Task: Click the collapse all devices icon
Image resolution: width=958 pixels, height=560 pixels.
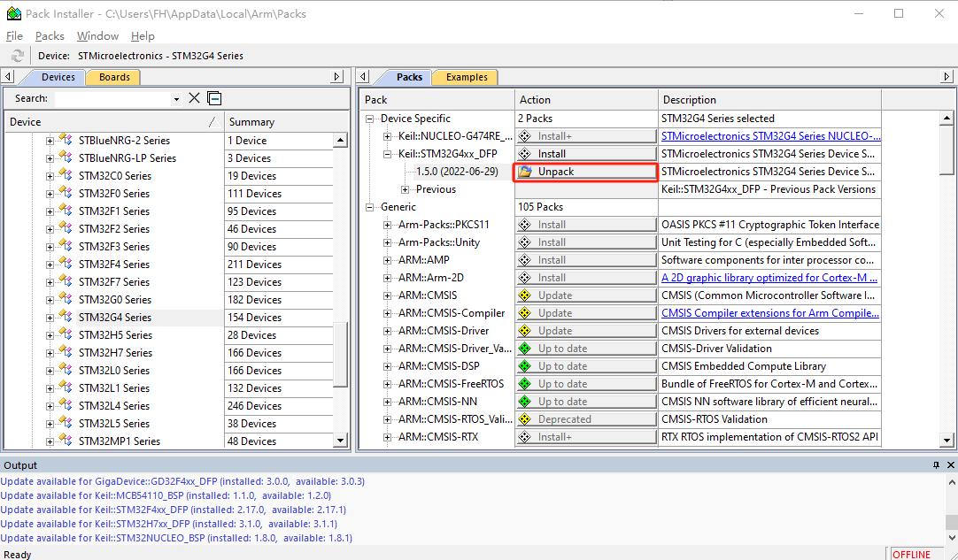Action: click(214, 98)
